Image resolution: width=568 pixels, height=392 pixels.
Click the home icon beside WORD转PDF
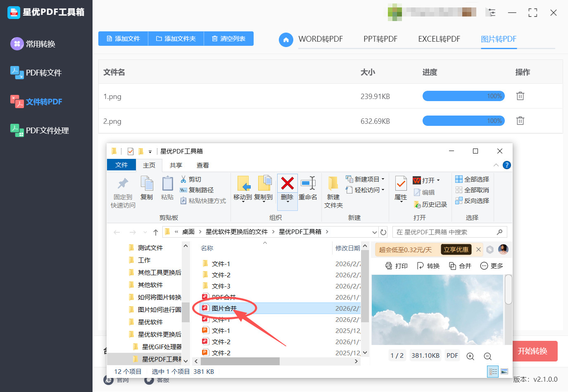(286, 40)
